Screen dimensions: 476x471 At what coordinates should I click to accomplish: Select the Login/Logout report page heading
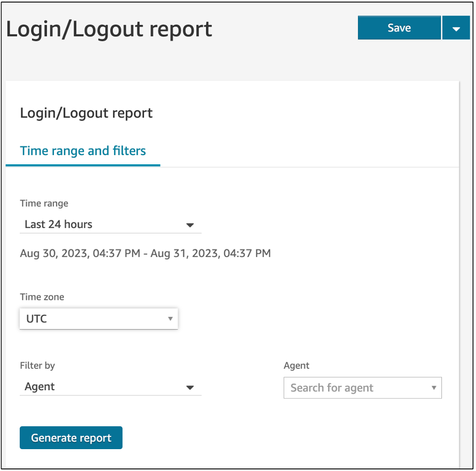pyautogui.click(x=110, y=30)
